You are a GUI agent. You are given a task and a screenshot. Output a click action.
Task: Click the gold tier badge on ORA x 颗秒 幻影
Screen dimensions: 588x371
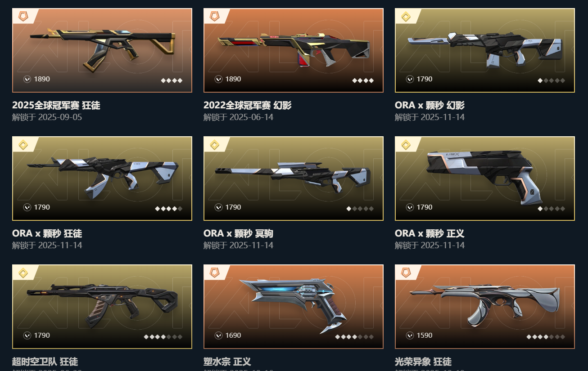click(406, 17)
